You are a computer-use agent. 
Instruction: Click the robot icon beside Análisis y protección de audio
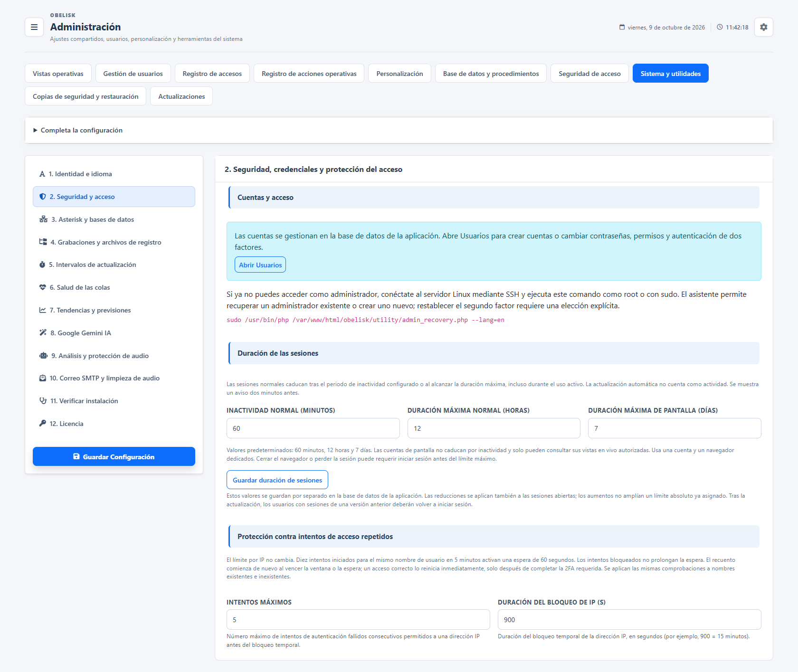click(43, 356)
